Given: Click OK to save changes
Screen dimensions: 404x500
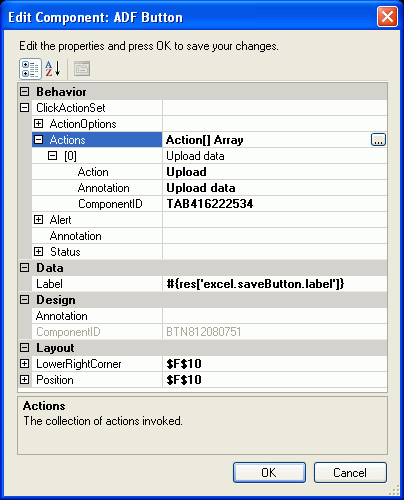Looking at the screenshot, I should coord(269,472).
